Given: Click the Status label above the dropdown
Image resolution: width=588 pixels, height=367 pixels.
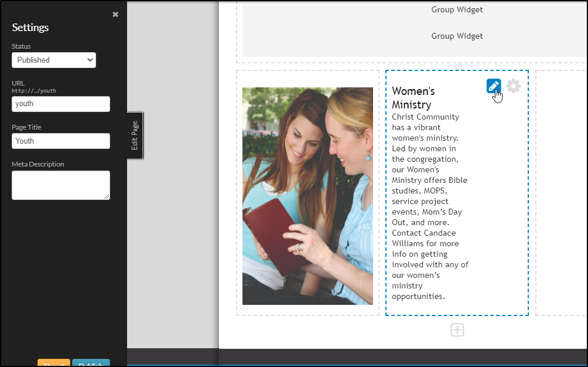Looking at the screenshot, I should (22, 46).
